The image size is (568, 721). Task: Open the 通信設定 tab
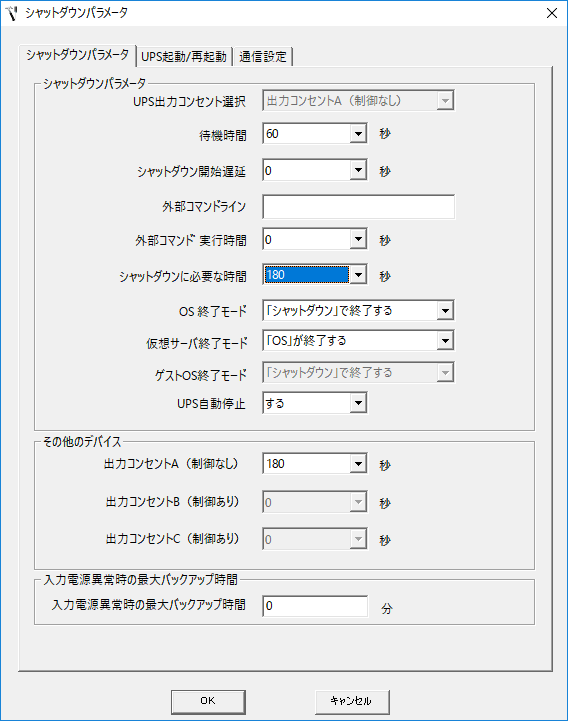click(263, 57)
